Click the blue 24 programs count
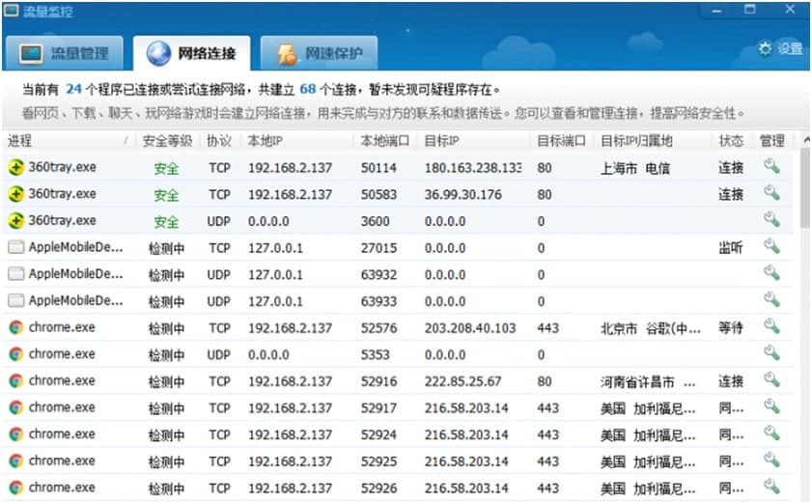This screenshot has height=504, width=812. [x=73, y=89]
